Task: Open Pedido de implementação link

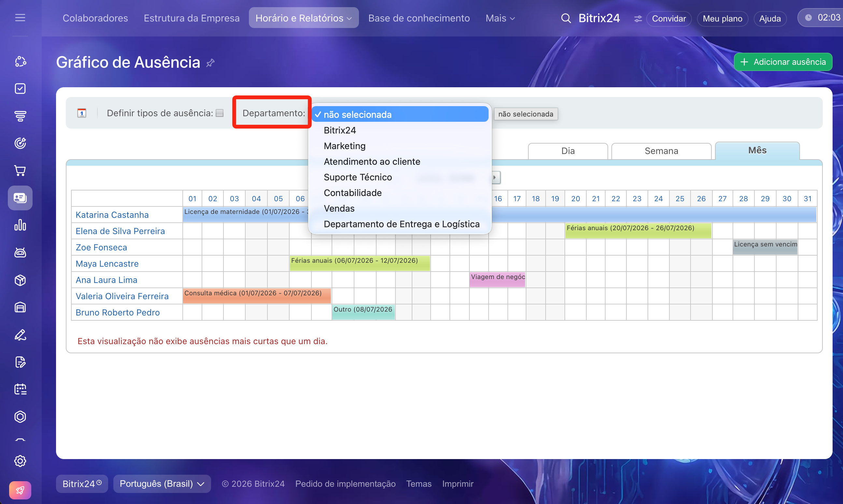Action: point(345,483)
